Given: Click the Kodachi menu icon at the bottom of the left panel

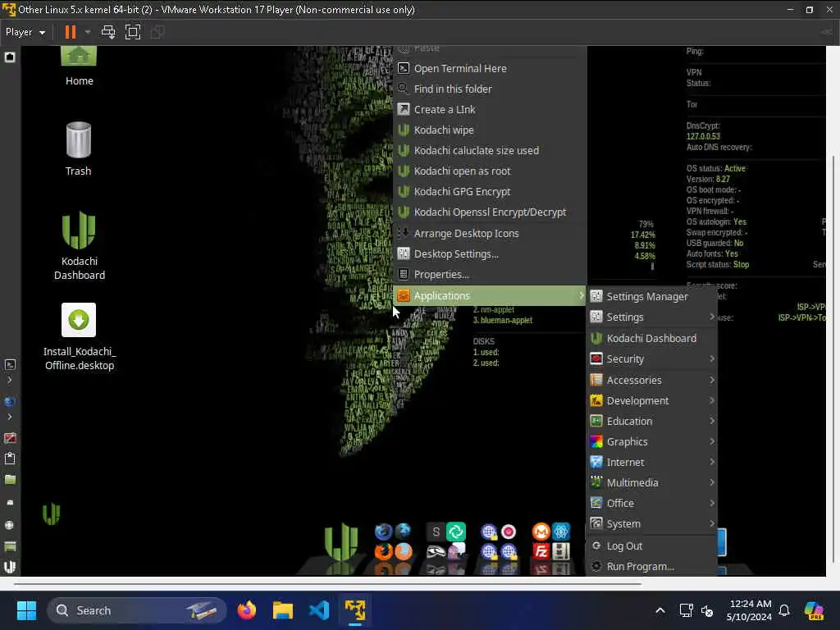Looking at the screenshot, I should [10, 566].
